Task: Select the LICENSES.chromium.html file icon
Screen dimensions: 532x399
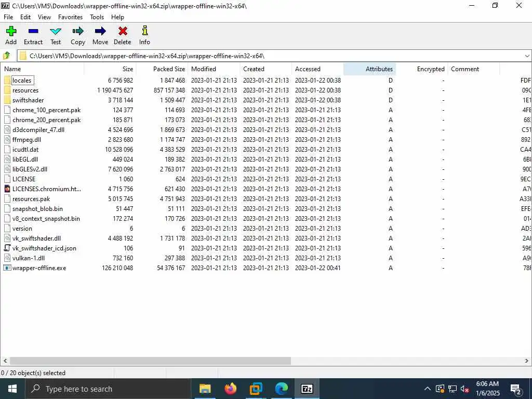Action: [x=7, y=189]
